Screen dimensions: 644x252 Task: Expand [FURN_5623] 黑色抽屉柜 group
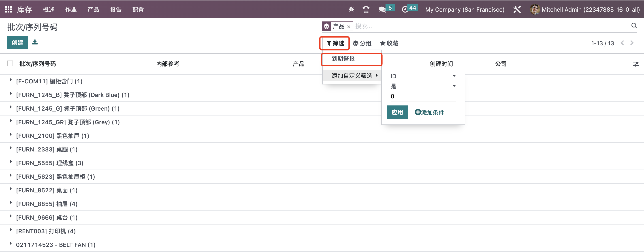(x=11, y=175)
